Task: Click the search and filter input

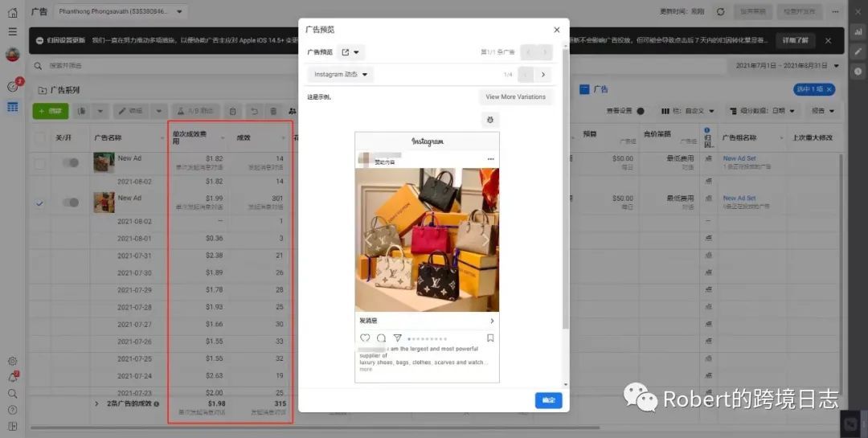Action: point(376,66)
